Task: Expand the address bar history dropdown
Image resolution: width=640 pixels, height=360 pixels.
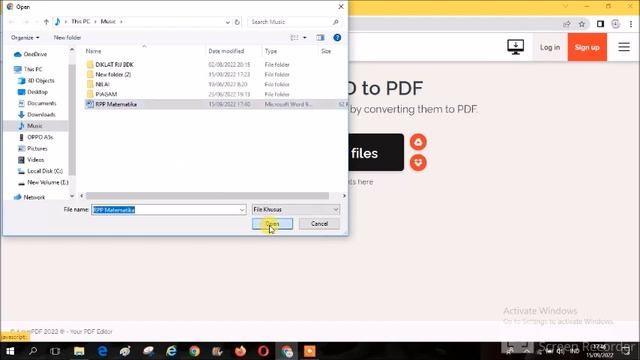Action: [228, 22]
